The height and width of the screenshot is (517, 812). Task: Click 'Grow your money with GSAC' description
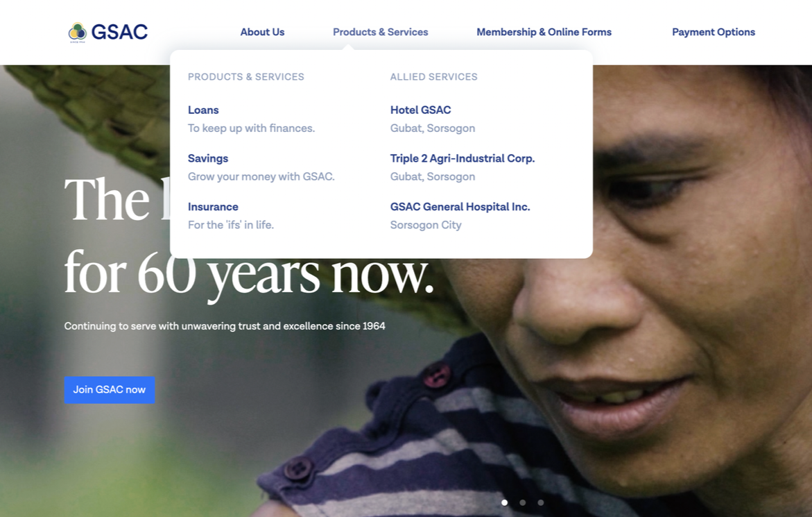pyautogui.click(x=261, y=177)
